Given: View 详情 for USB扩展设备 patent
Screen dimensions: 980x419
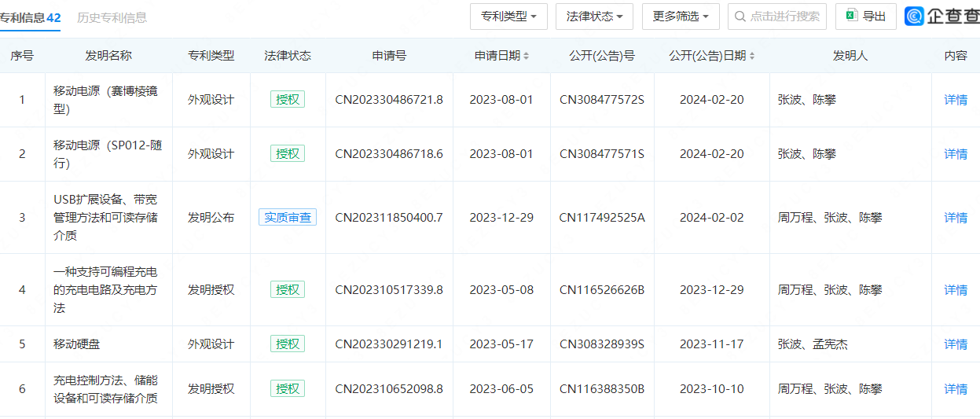Looking at the screenshot, I should [956, 218].
